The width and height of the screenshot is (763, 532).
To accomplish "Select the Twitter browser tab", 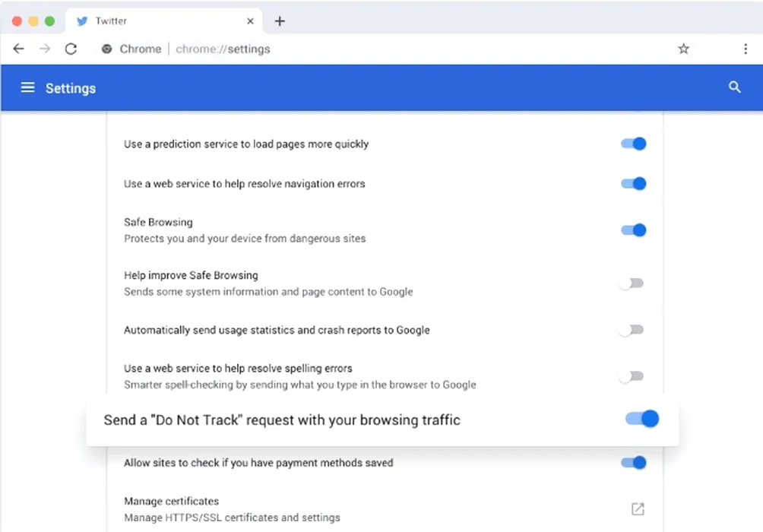I will click(152, 21).
